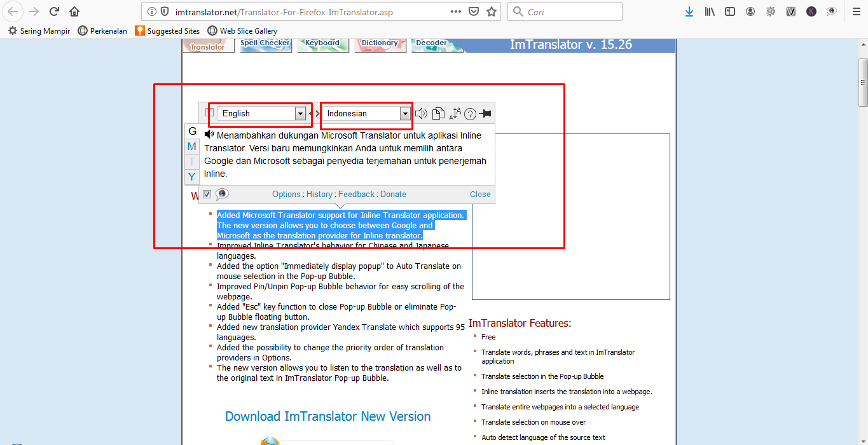This screenshot has height=445, width=868.
Task: Open the Keyboard page tab
Action: [323, 45]
